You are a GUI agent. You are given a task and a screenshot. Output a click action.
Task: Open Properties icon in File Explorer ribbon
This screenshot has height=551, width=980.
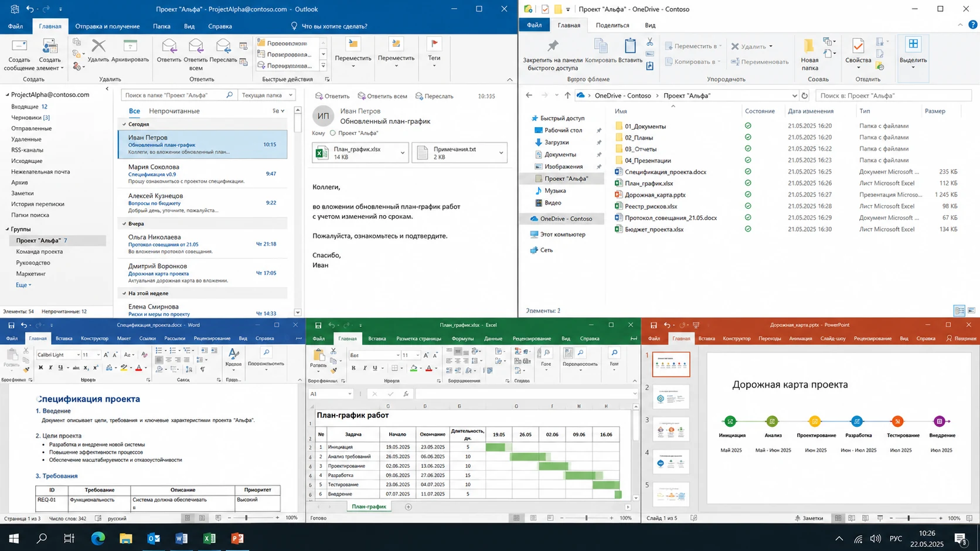coord(858,46)
